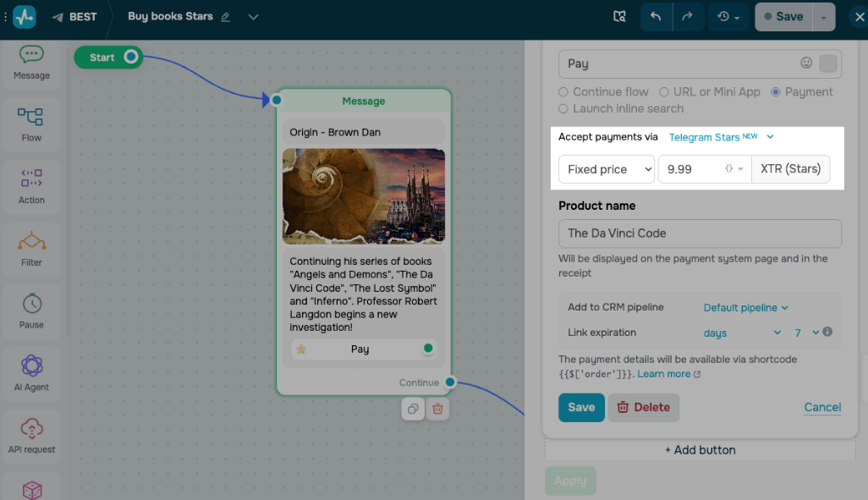Add an AI Agent block from sidebar
The height and width of the screenshot is (500, 868).
31,374
